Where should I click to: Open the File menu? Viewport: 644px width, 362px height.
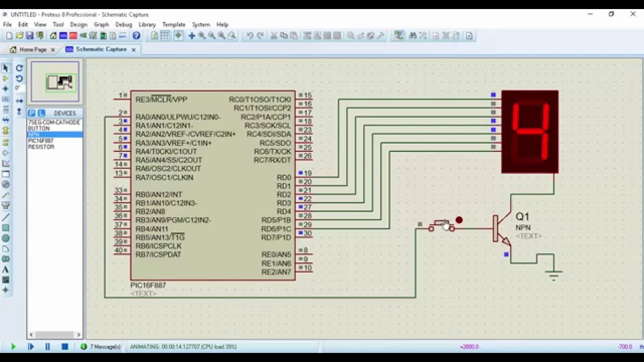pyautogui.click(x=7, y=24)
